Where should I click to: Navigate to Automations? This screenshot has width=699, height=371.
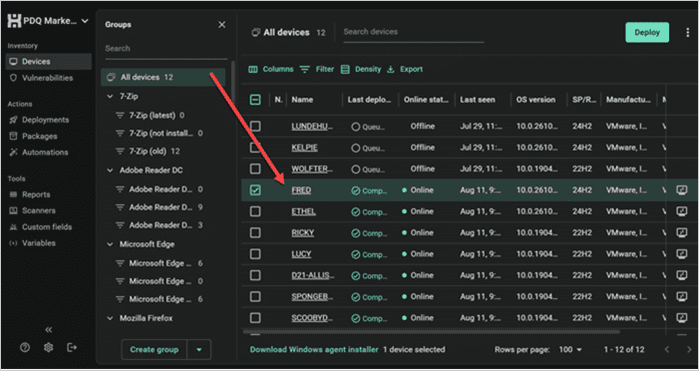39,152
